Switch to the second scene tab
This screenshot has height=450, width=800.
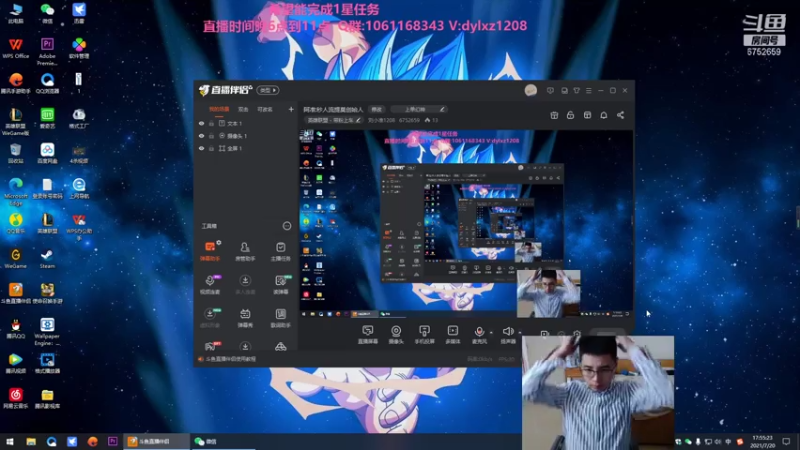pos(243,109)
